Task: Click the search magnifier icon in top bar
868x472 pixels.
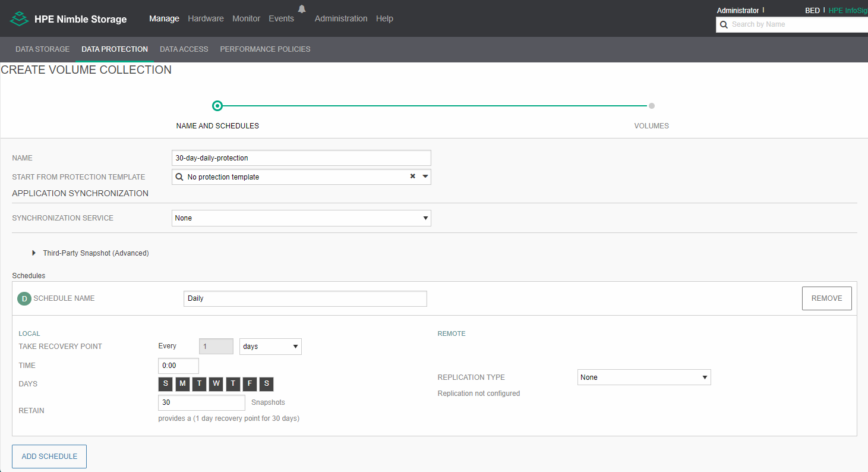Action: pos(724,24)
